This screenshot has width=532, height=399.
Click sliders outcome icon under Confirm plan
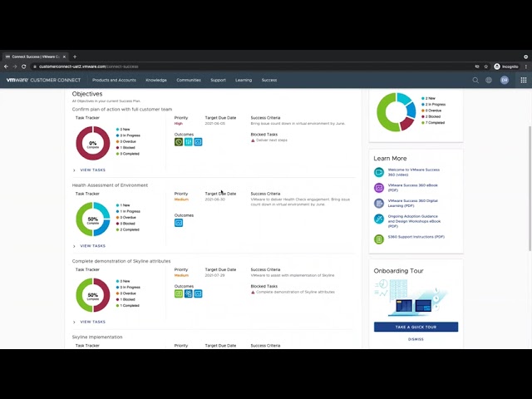(189, 142)
